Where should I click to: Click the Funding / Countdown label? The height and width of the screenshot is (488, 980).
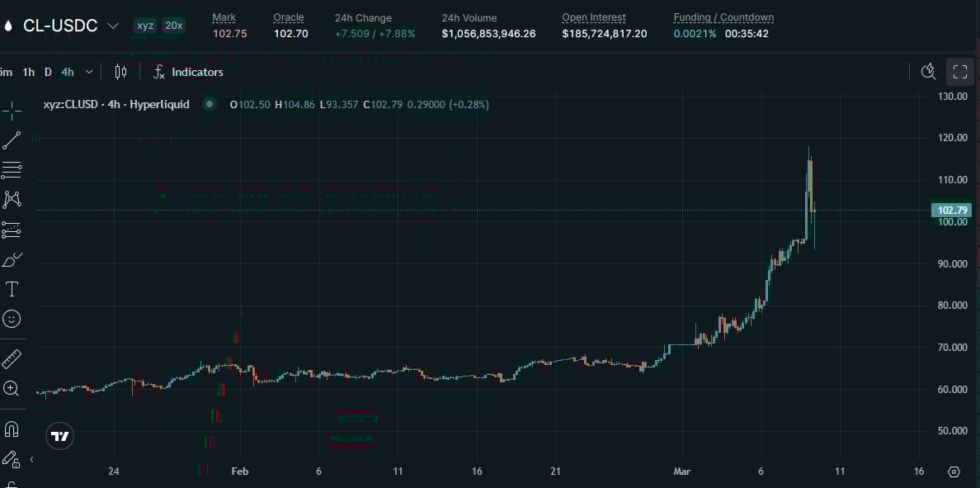point(723,17)
